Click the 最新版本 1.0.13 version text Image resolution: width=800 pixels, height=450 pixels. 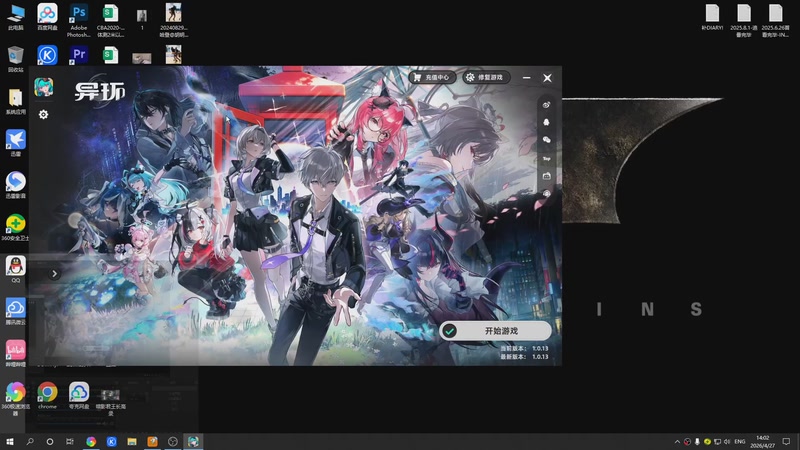tap(524, 357)
